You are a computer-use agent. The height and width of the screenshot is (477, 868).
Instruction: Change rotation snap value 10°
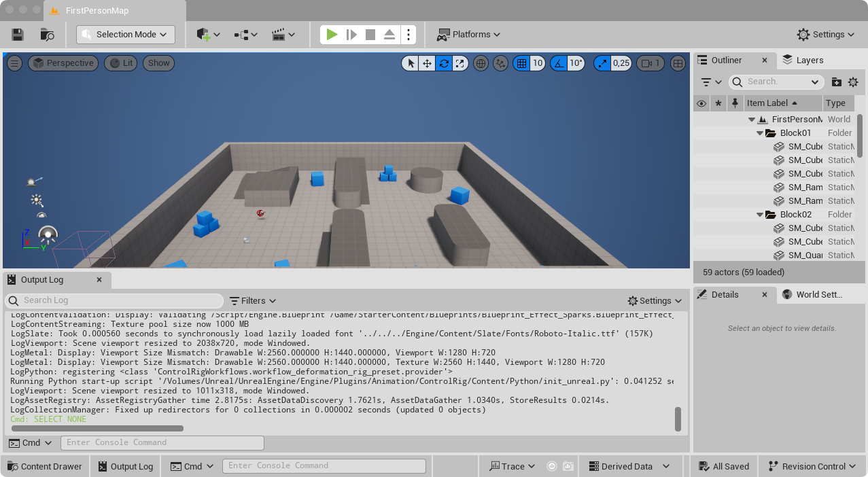(576, 63)
